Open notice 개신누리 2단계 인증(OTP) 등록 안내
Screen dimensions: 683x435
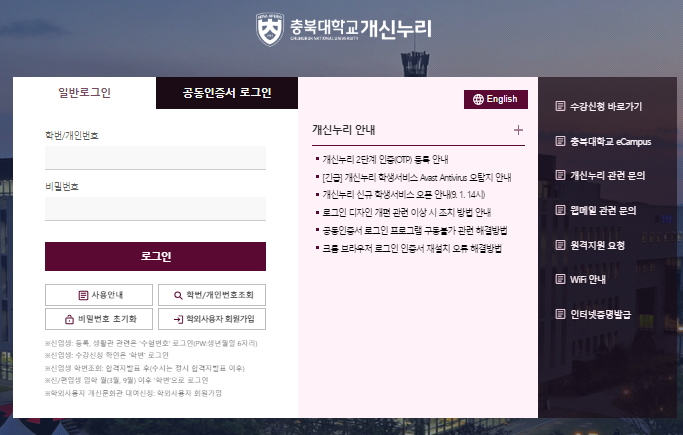385,159
